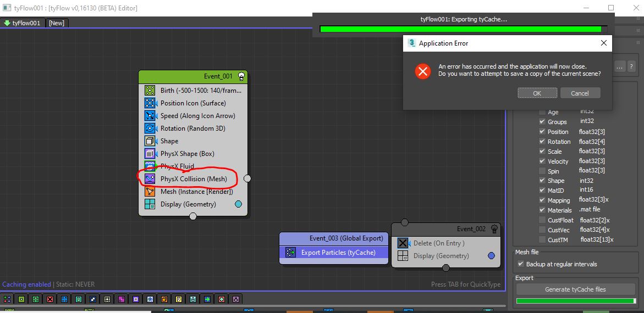Select the Delete (On Entry) operator icon

coord(403,243)
